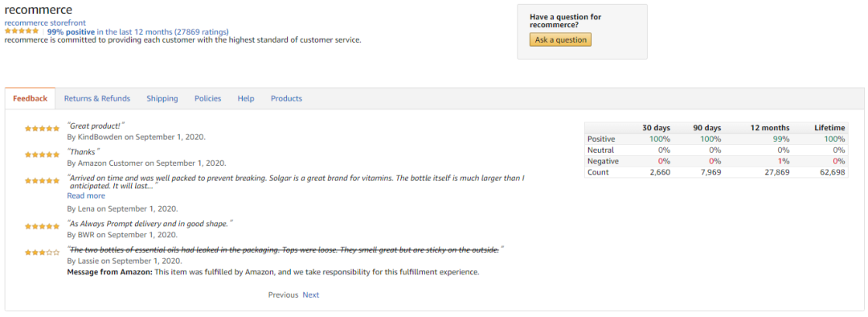Open the recommerce storefront link
Image resolution: width=868 pixels, height=317 pixels.
[x=45, y=23]
